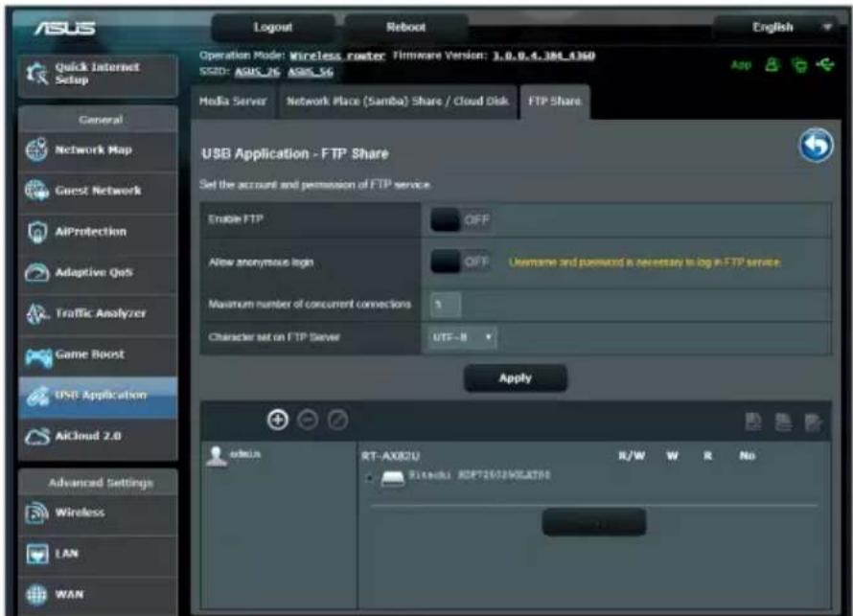Image resolution: width=853 pixels, height=616 pixels.
Task: Click the ASUS_5G SSID link
Action: pos(311,72)
